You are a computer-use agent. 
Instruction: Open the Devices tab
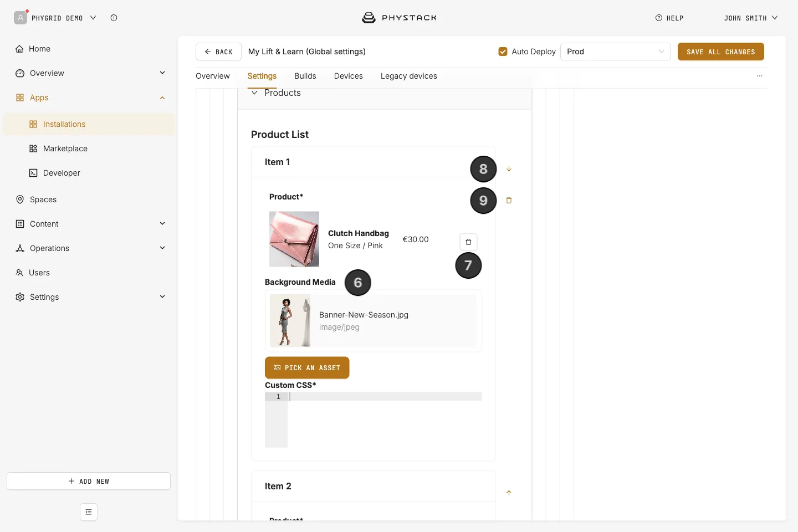(x=349, y=76)
